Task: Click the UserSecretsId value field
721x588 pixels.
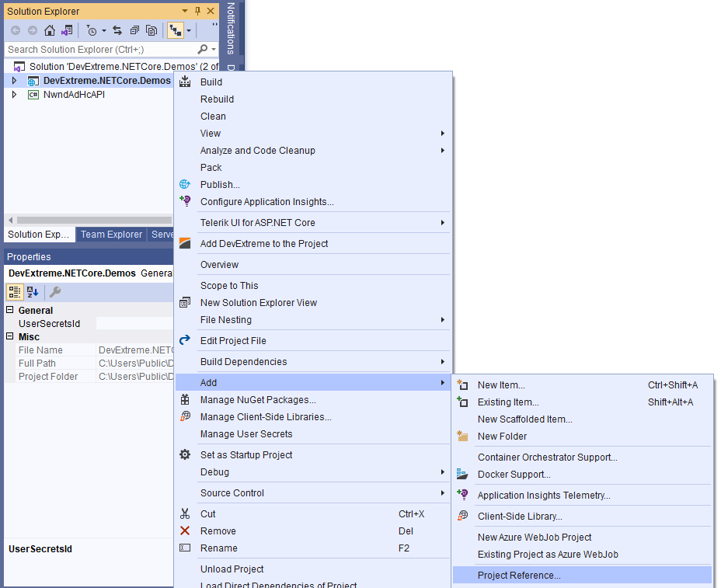Action: tap(134, 324)
